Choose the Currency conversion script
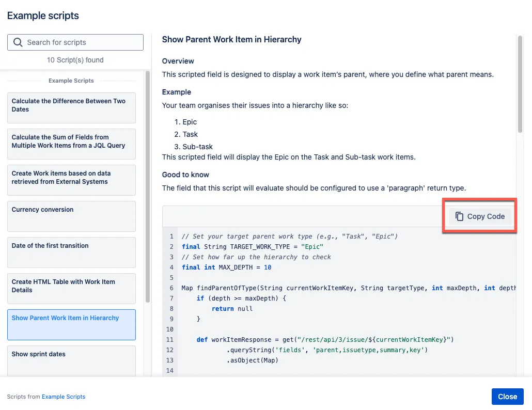The image size is (532, 410). (72, 216)
